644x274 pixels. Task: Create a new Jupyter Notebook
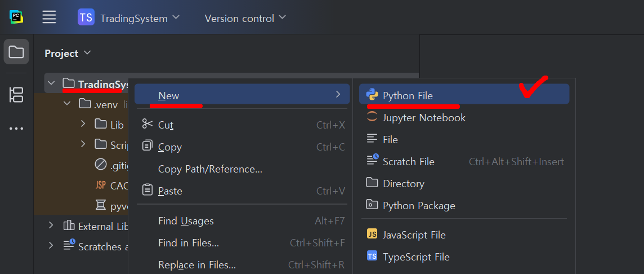pos(464,117)
